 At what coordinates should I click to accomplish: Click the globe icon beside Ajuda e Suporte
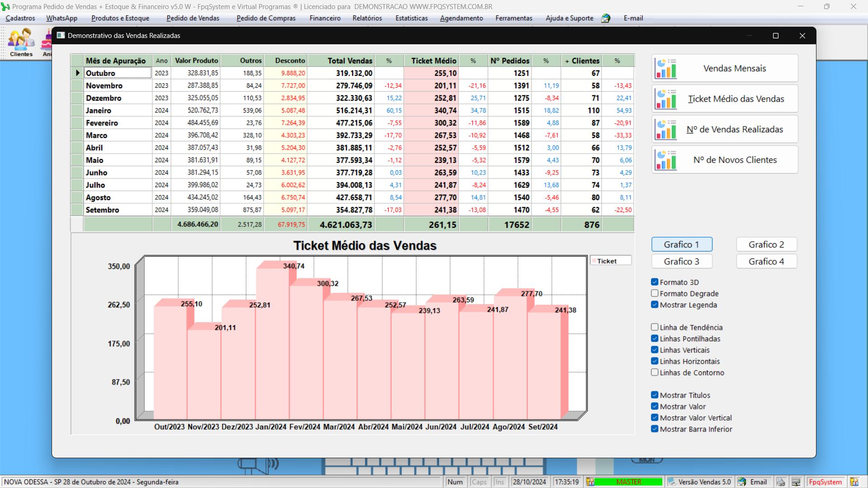(x=606, y=19)
